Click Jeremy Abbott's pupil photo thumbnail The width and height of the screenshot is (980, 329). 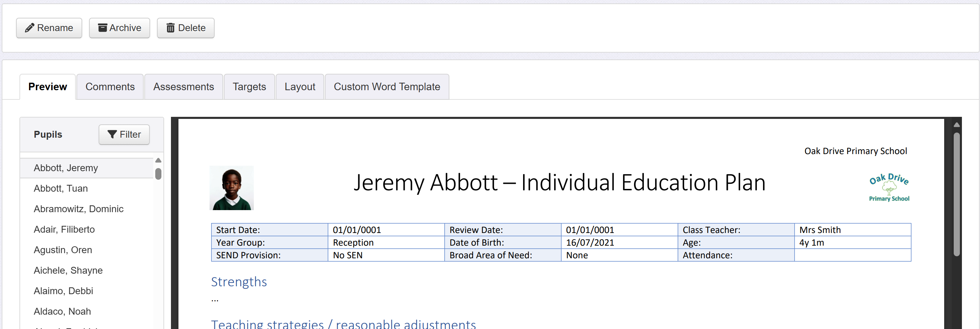[x=232, y=188]
